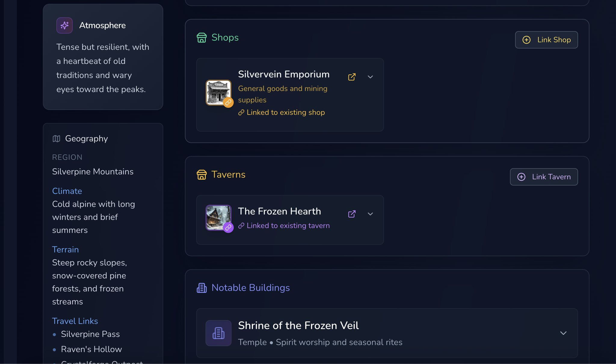Open Silvervein Emporium in external link

coord(352,77)
